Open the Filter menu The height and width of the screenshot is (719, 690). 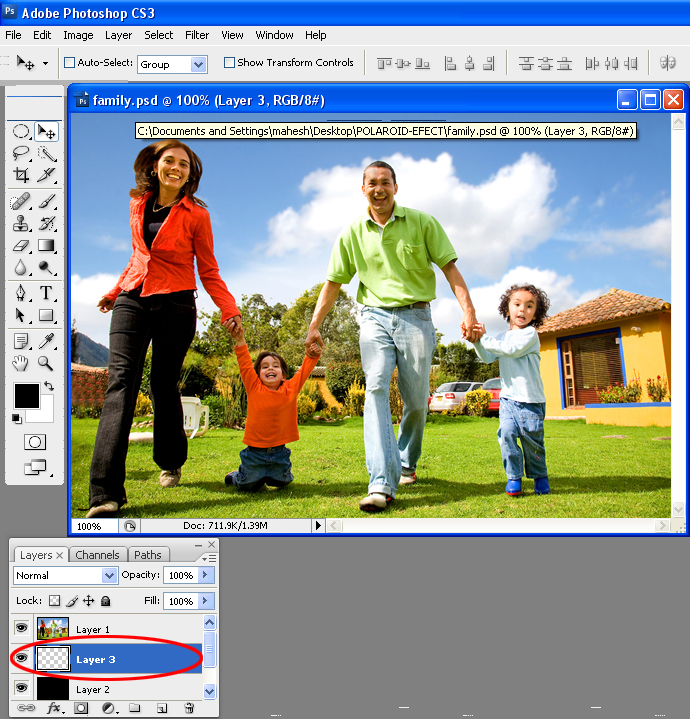point(197,35)
